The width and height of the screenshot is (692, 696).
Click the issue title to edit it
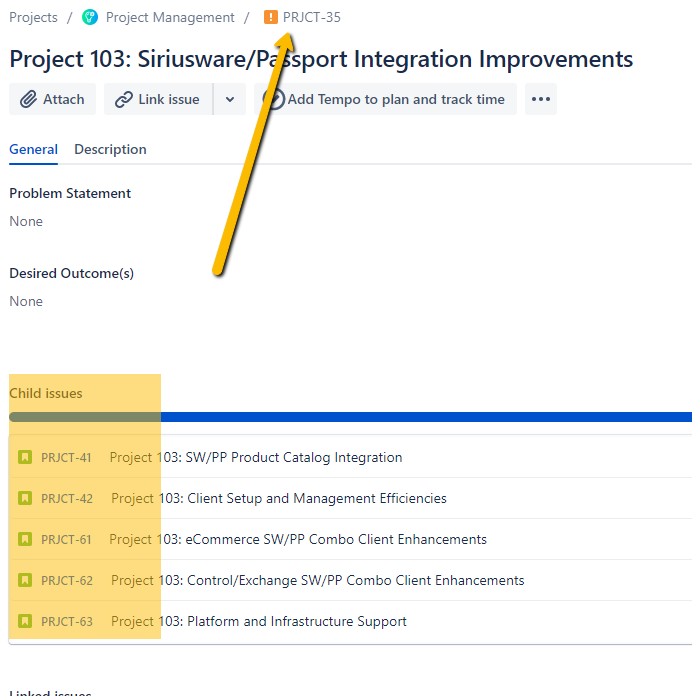tap(321, 59)
